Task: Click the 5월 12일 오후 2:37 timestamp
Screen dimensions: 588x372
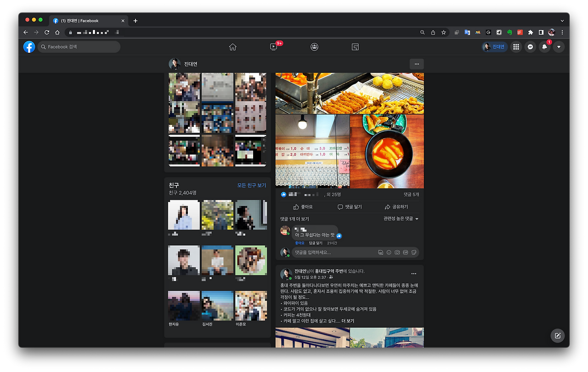Action: [310, 277]
